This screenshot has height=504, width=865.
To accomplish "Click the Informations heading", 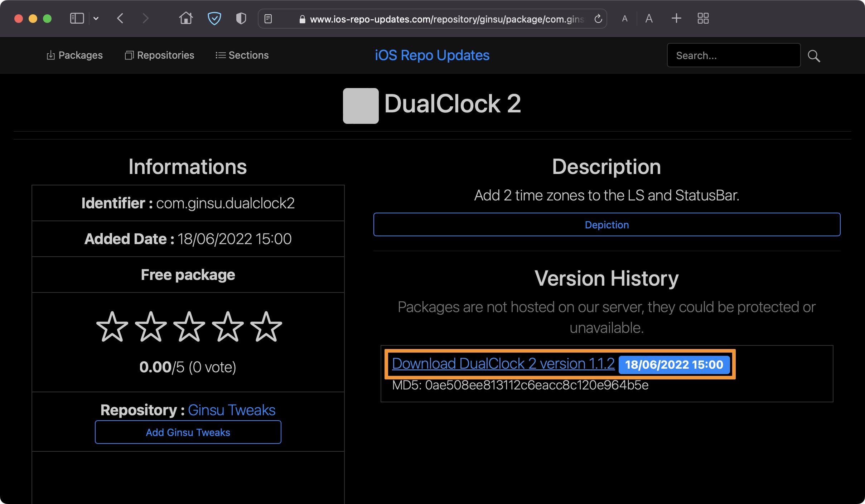I will pyautogui.click(x=188, y=166).
